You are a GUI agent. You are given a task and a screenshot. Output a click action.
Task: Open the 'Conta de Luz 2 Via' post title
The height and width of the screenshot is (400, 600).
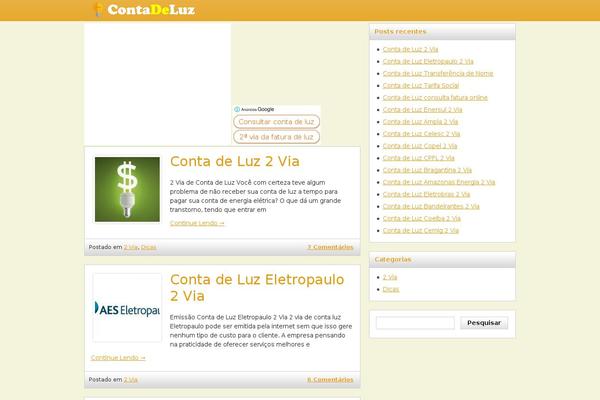[235, 162]
